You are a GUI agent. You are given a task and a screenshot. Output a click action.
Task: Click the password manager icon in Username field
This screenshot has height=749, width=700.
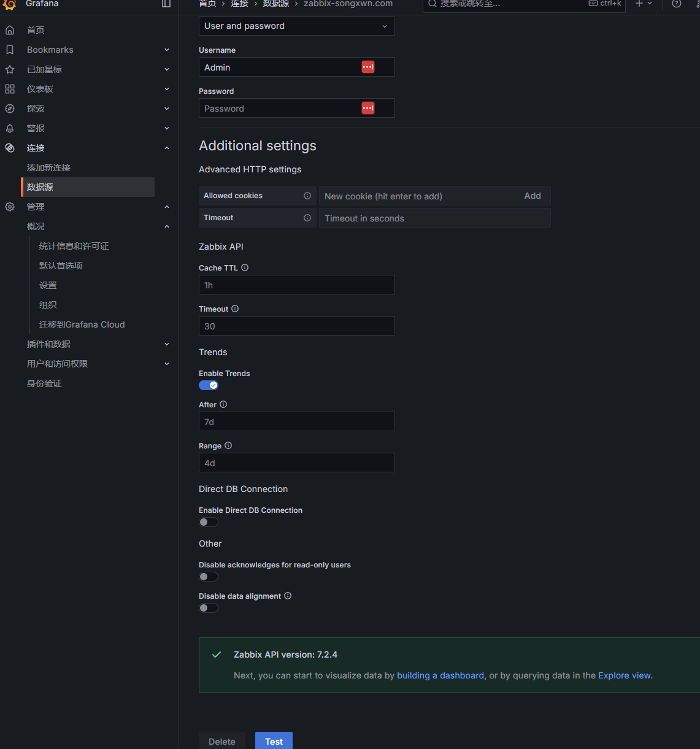coord(368,67)
